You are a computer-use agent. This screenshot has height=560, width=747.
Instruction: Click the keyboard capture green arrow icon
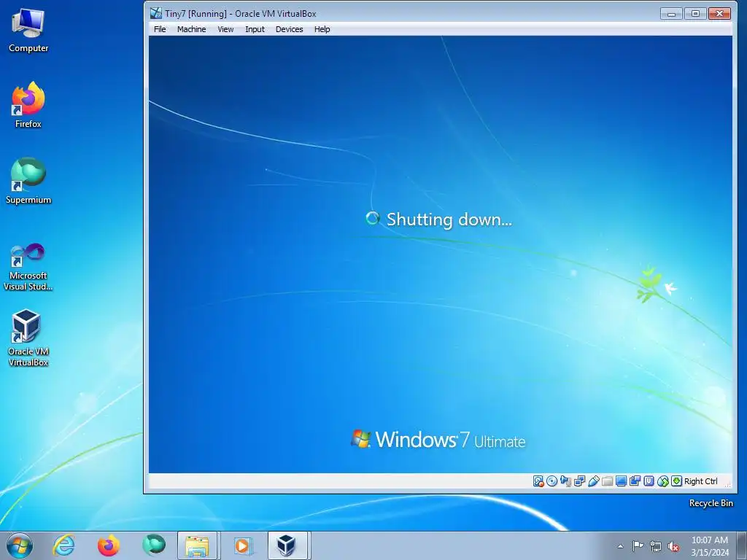click(x=676, y=481)
